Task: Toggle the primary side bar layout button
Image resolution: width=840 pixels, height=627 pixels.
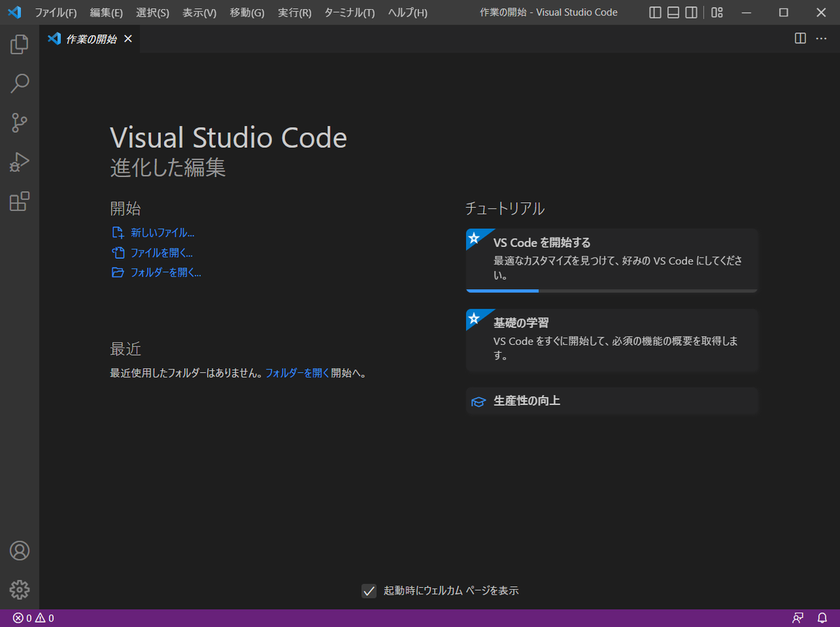Action: 655,13
